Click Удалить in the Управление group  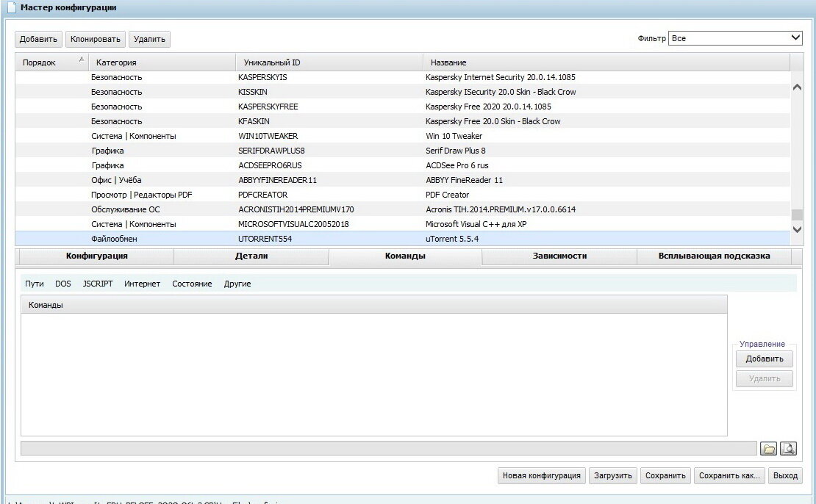(x=765, y=378)
